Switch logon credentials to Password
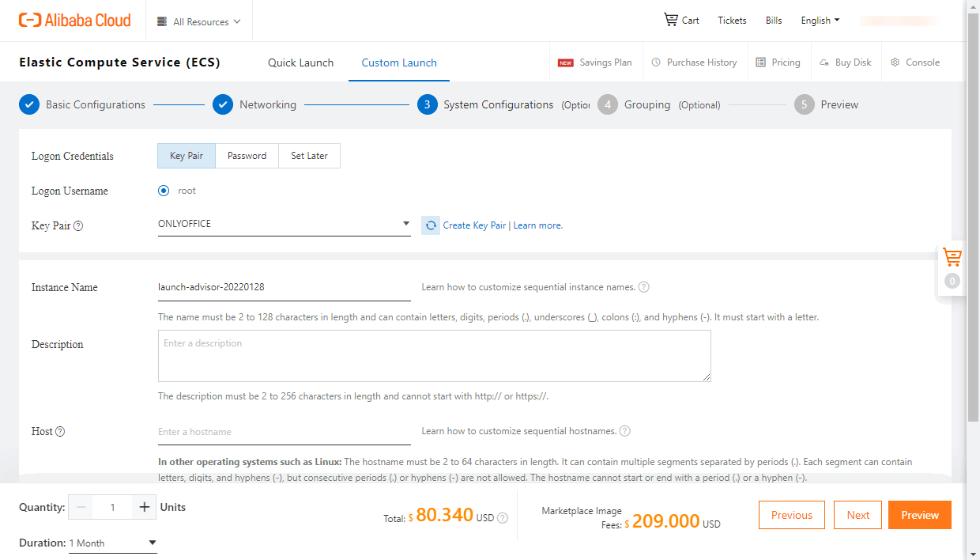 click(247, 156)
